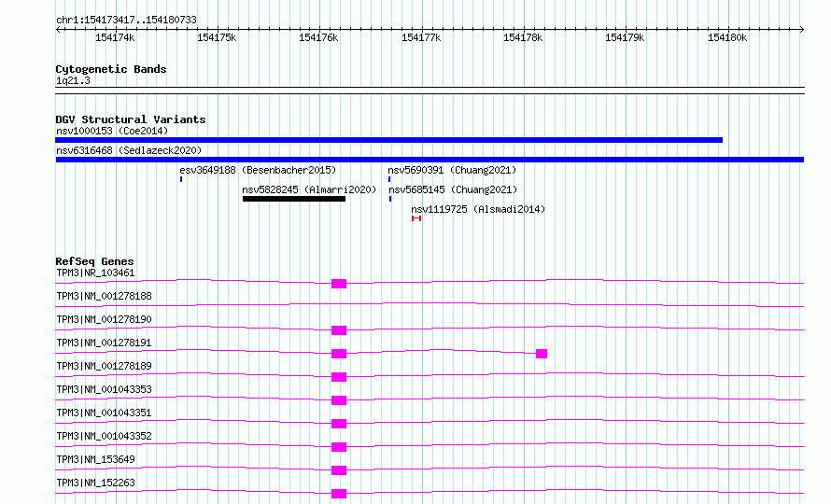Select the TPM3|NM_001278189 transcript label
Screen dimensions: 831x504
104,366
